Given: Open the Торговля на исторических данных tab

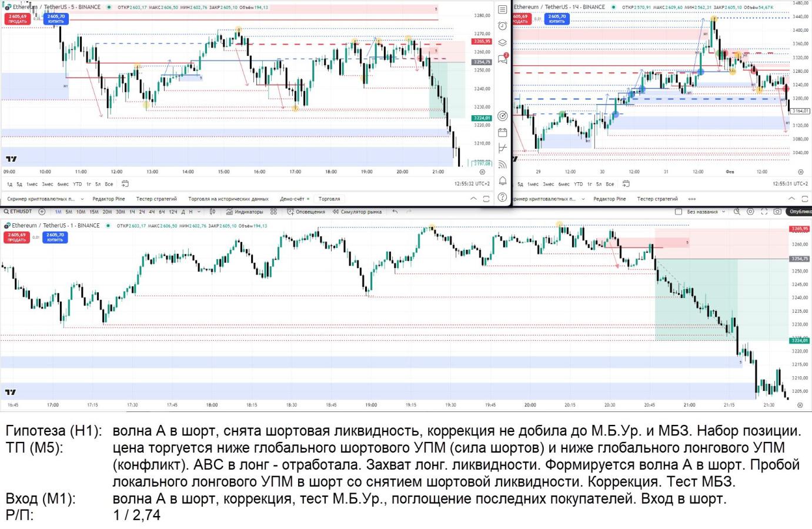Looking at the screenshot, I should tap(228, 199).
